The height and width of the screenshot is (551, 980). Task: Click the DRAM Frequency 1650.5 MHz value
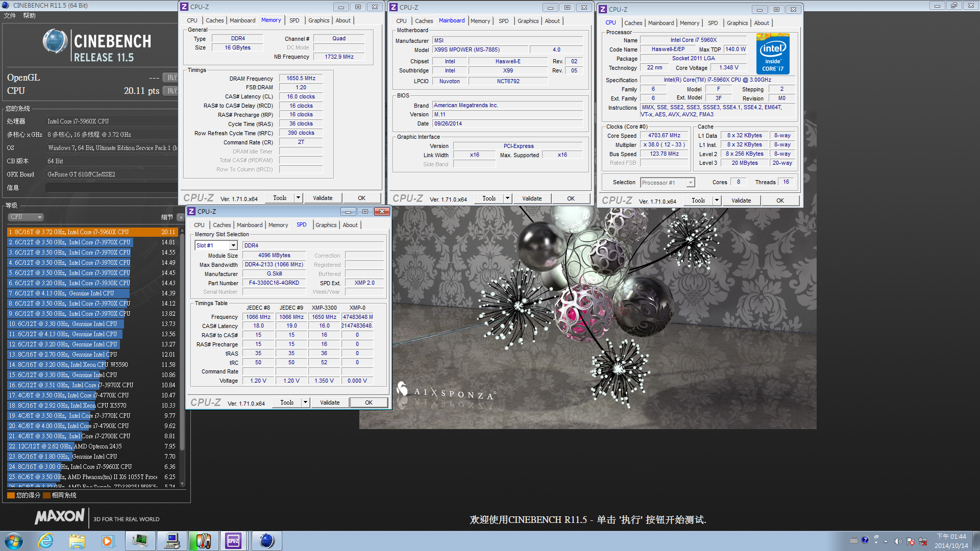(x=301, y=79)
